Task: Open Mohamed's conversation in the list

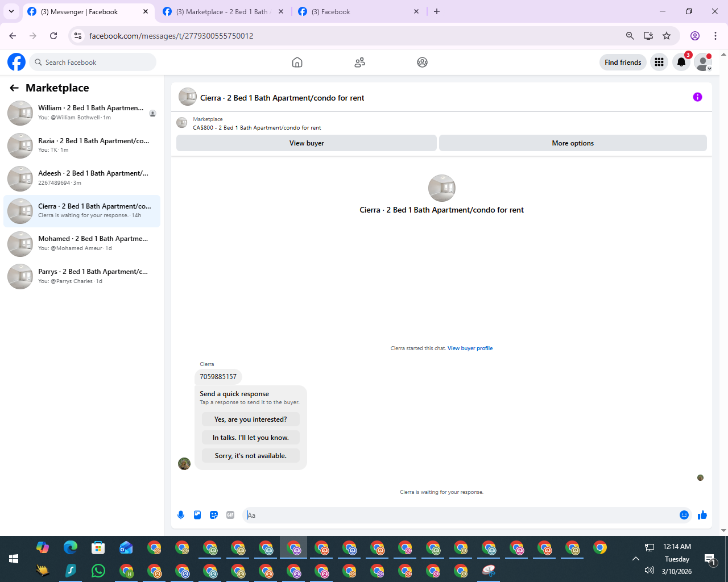Action: tap(82, 243)
